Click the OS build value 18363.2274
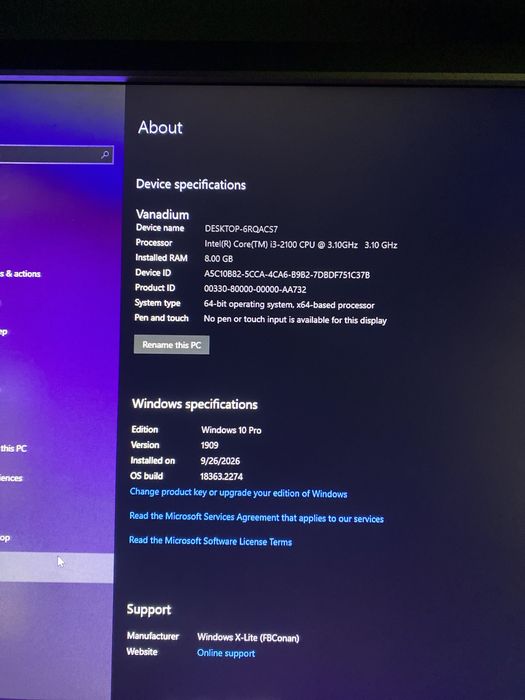Screen dimensions: 525x700 tap(221, 476)
